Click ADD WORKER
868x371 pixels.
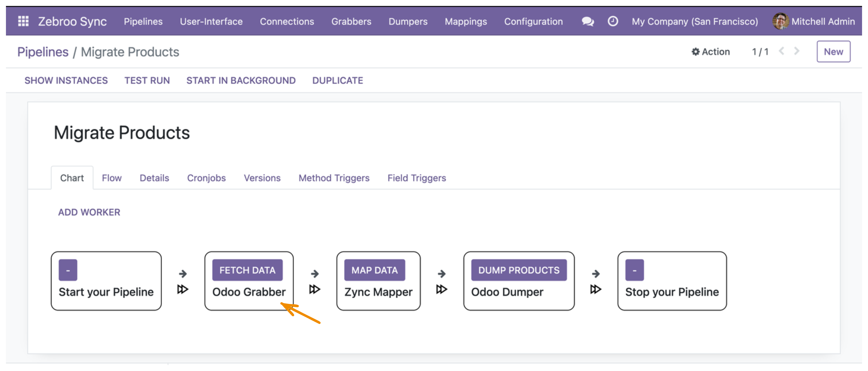coord(89,212)
